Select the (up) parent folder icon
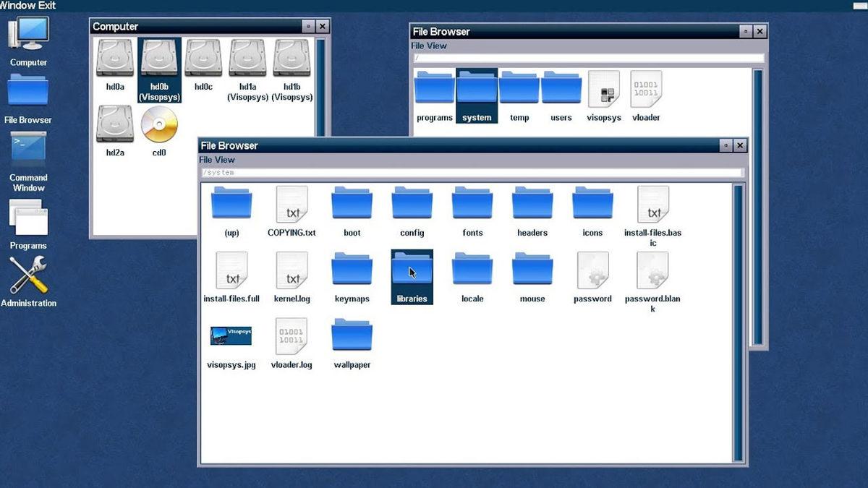The width and height of the screenshot is (868, 488). click(231, 205)
